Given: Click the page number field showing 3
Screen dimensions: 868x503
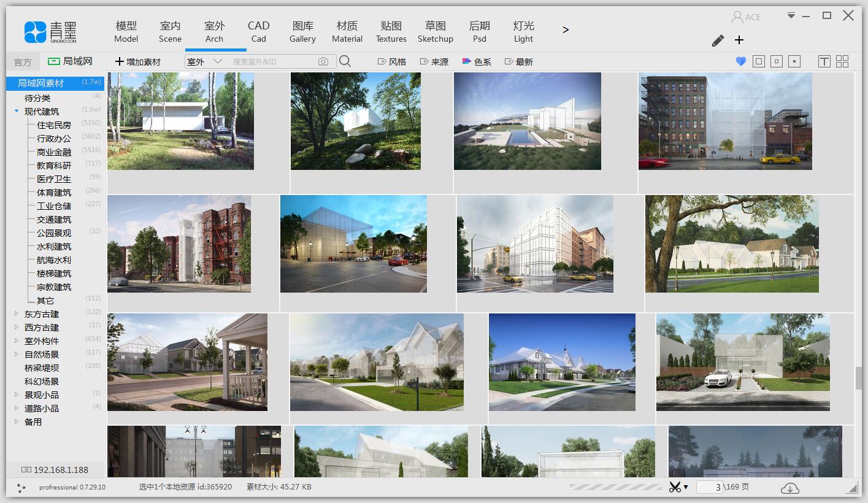Looking at the screenshot, I should pos(710,487).
